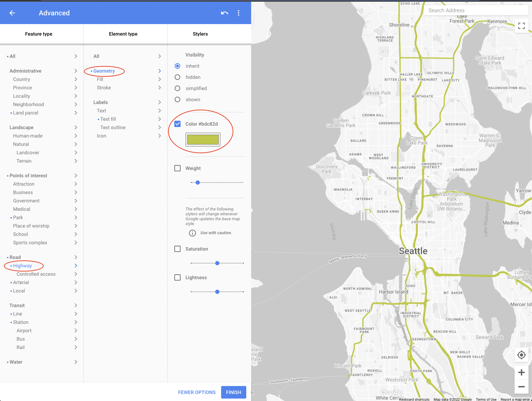Click the fullscreen map icon
Image resolution: width=532 pixels, height=401 pixels.
(x=521, y=26)
